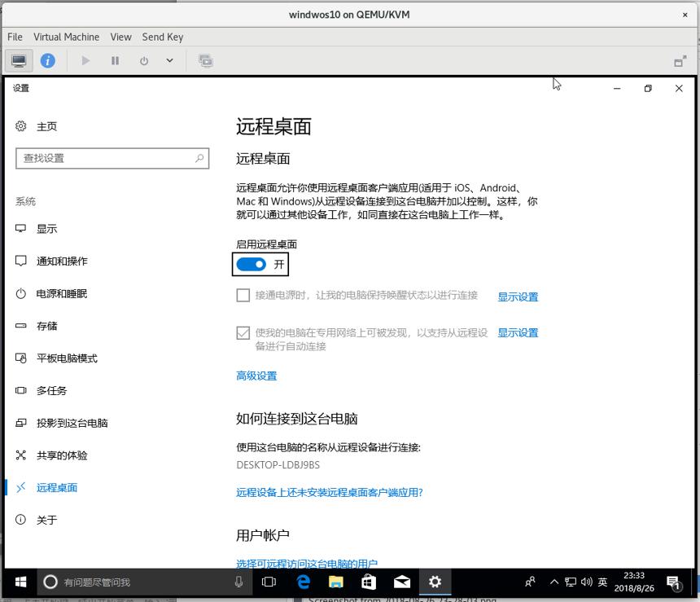The image size is (700, 602).
Task: Open the 高级设置 link
Action: coord(256,376)
